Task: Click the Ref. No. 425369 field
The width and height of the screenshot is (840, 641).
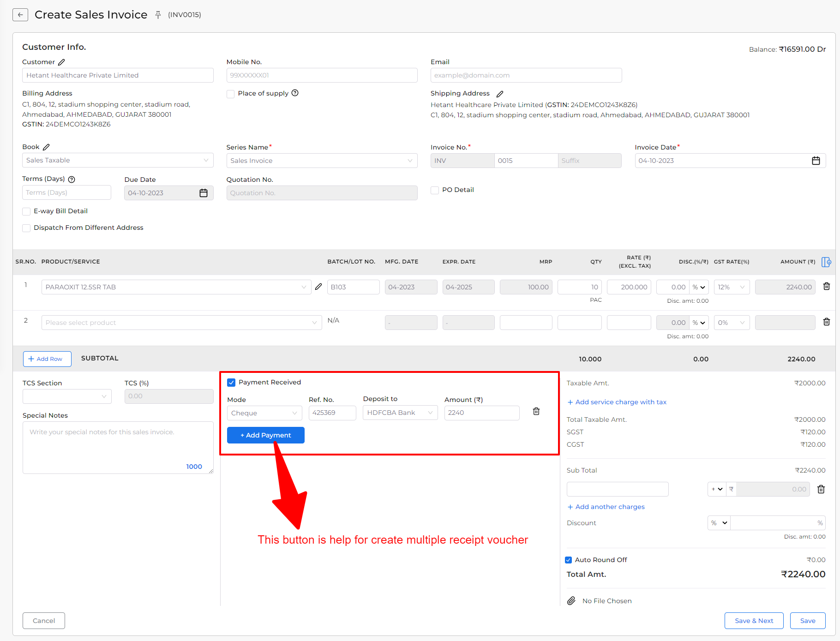Action: point(332,413)
